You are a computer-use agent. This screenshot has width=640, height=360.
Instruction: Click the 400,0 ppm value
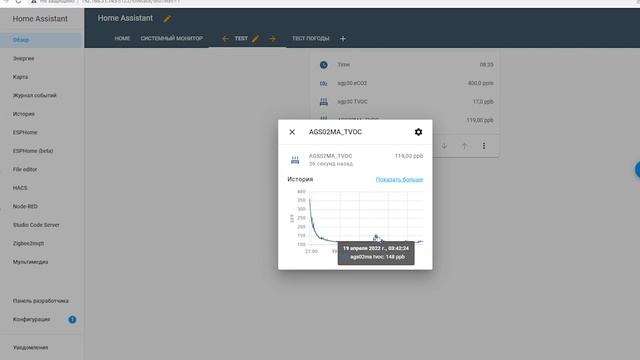tap(480, 83)
